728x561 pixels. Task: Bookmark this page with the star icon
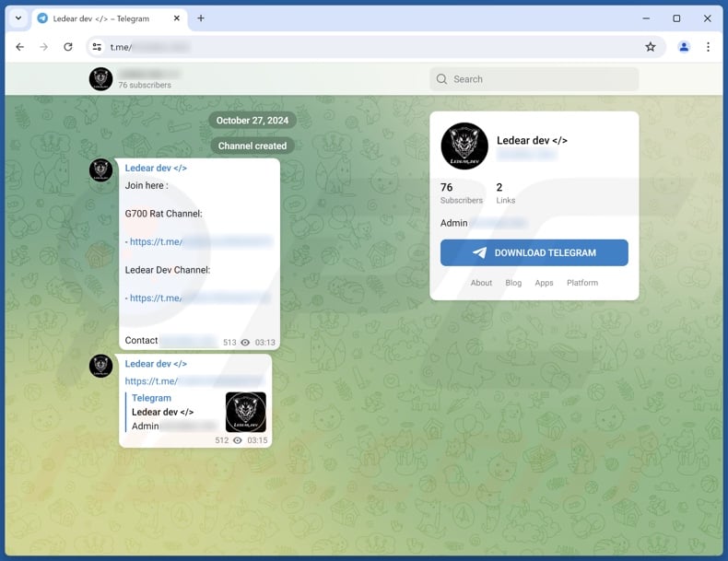pos(650,47)
